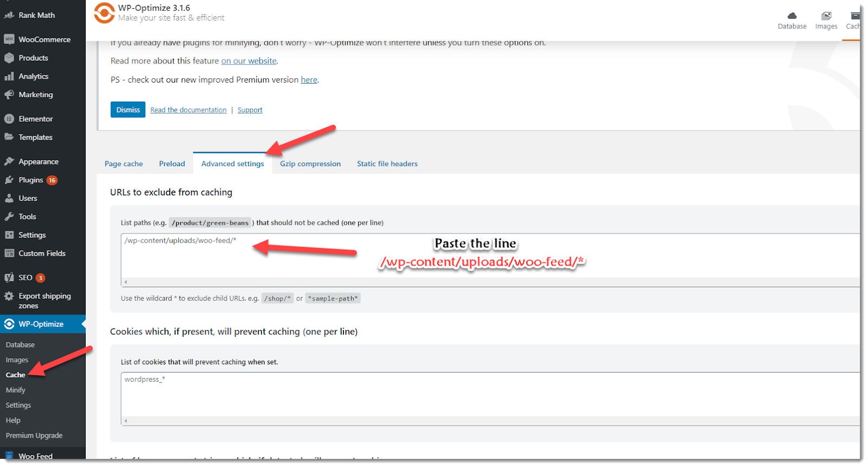Open the WP-Optimize Database submenu
This screenshot has height=467, width=868.
click(20, 345)
